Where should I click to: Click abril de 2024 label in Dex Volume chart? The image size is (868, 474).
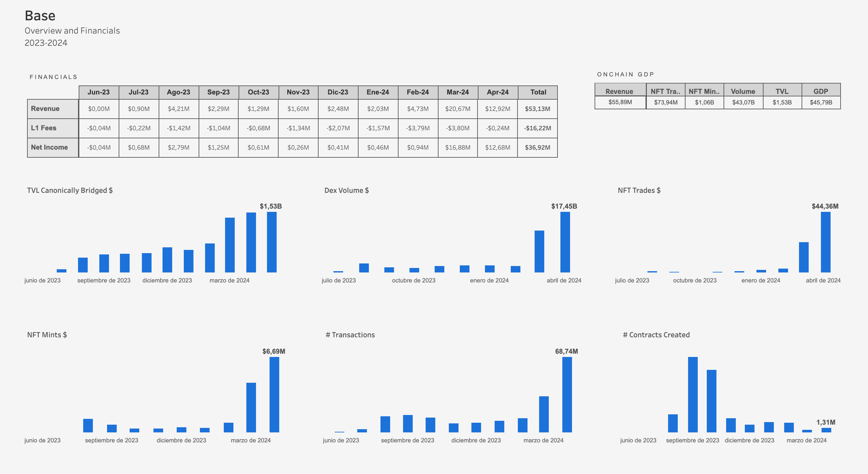click(x=564, y=280)
